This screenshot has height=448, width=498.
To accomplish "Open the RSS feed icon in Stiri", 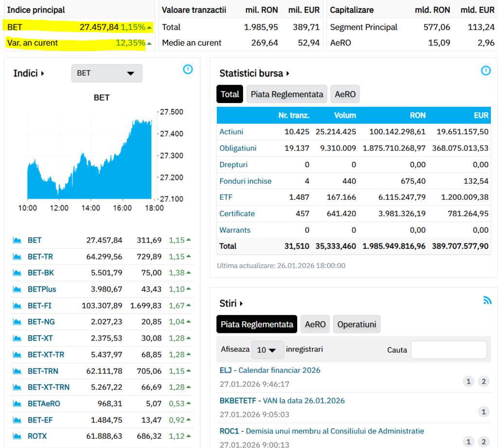I will (x=487, y=300).
